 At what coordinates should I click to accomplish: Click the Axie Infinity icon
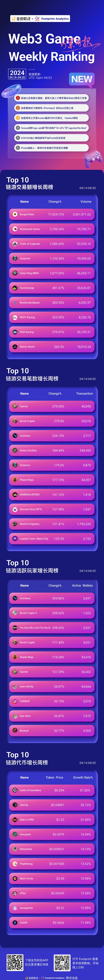point(15,687)
